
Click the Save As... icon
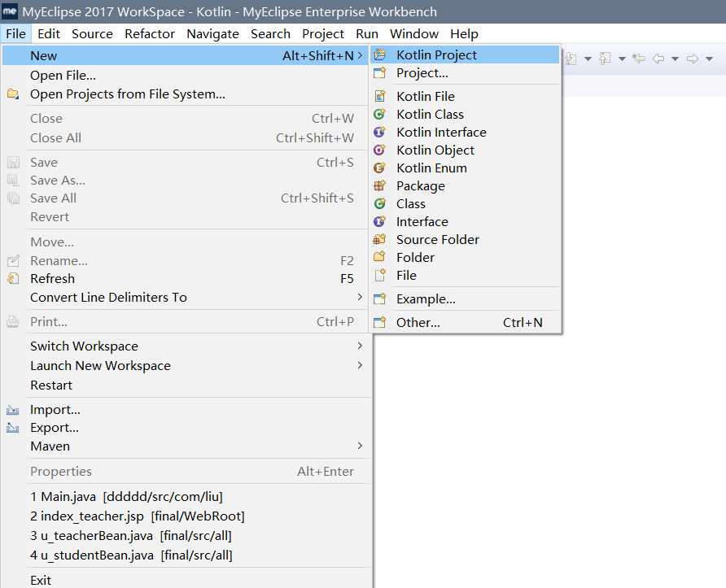coord(13,181)
